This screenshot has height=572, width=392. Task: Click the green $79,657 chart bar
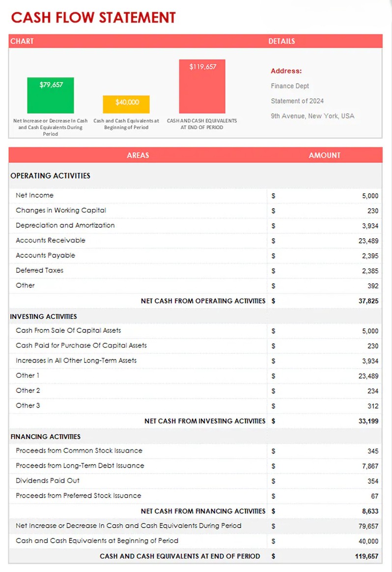tap(51, 95)
